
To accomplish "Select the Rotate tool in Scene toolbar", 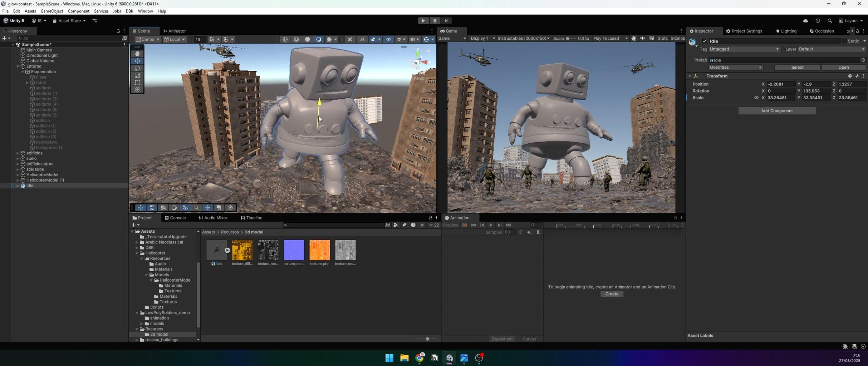I will 137,68.
